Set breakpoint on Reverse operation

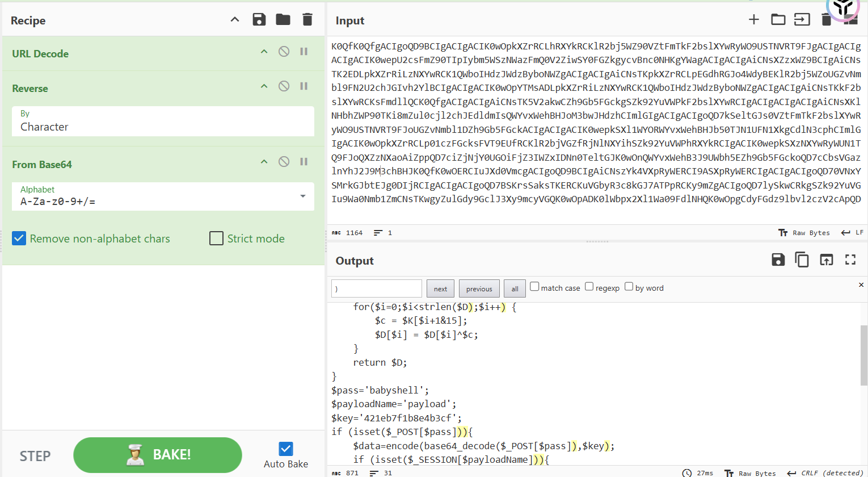coord(304,86)
